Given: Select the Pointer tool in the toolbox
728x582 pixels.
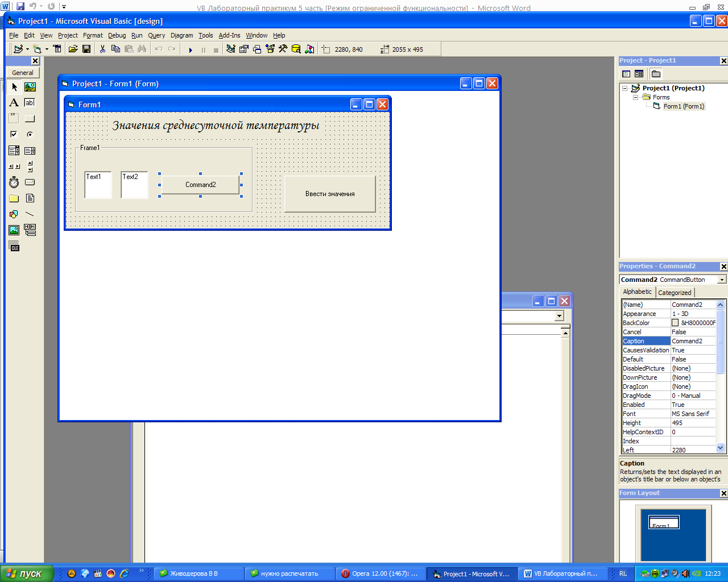Looking at the screenshot, I should point(14,87).
